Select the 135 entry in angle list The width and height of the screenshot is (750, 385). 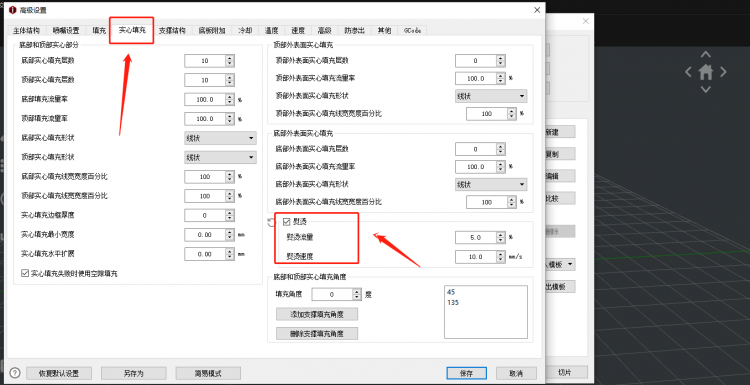(453, 302)
